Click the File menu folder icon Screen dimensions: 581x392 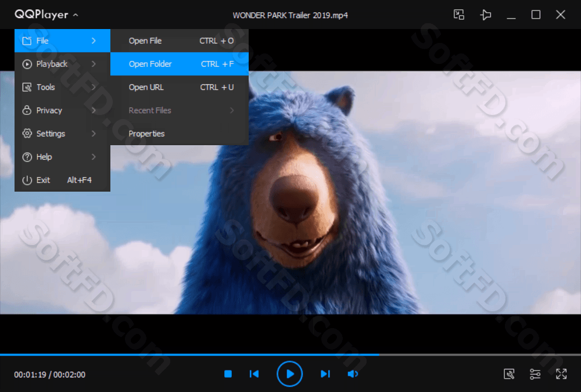point(27,41)
